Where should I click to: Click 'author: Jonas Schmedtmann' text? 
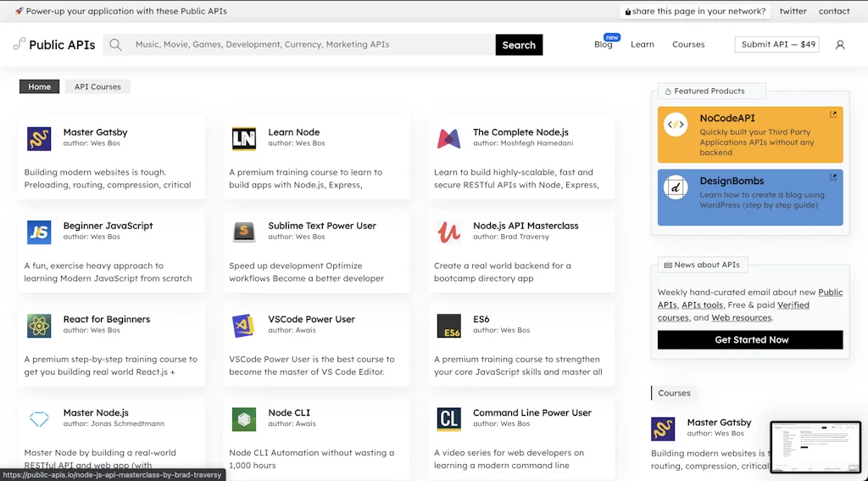click(114, 423)
